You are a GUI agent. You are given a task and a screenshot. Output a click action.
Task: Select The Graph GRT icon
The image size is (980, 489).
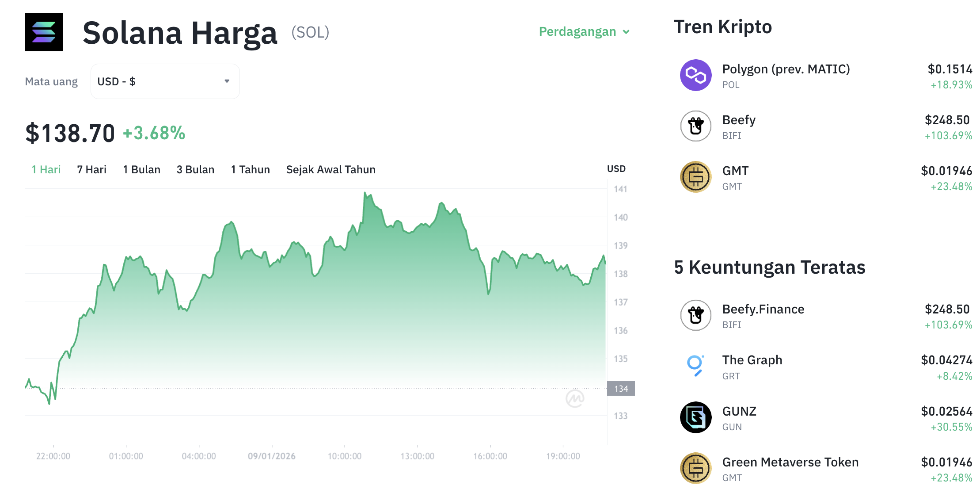pyautogui.click(x=695, y=367)
